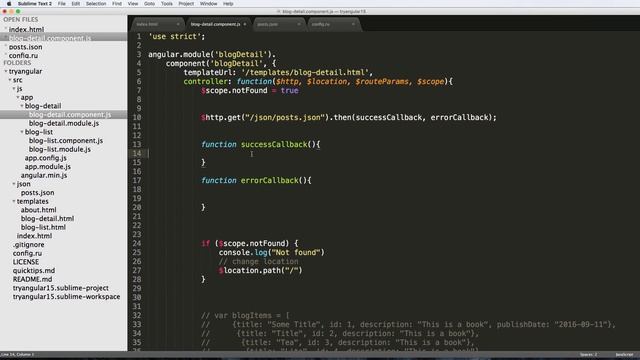Open quicktips.md file
This screenshot has width=640, height=360.
click(x=33, y=271)
